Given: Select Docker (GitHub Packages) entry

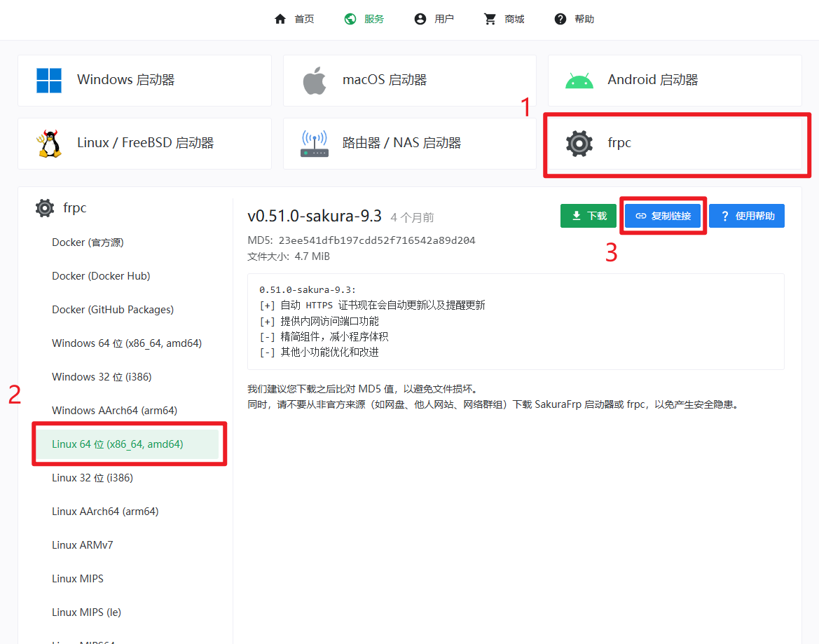Looking at the screenshot, I should [113, 310].
